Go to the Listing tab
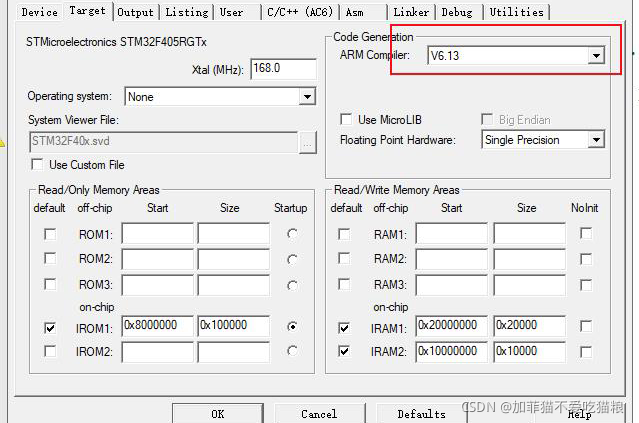Viewport: 639px width, 423px height. 187,12
